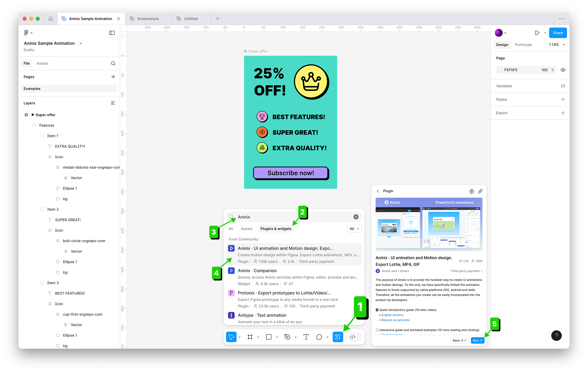Open variables settings icon
588x373 pixels.
(563, 86)
